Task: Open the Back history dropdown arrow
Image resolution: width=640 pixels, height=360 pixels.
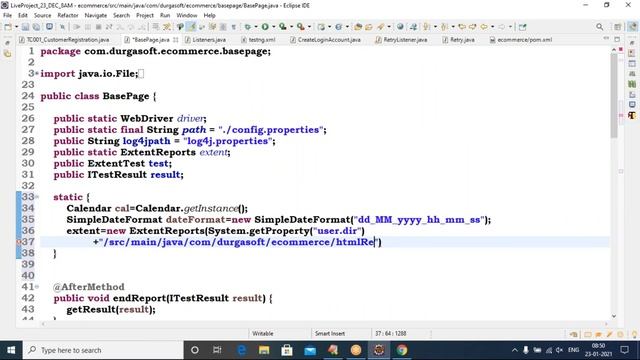Action: click(492, 27)
